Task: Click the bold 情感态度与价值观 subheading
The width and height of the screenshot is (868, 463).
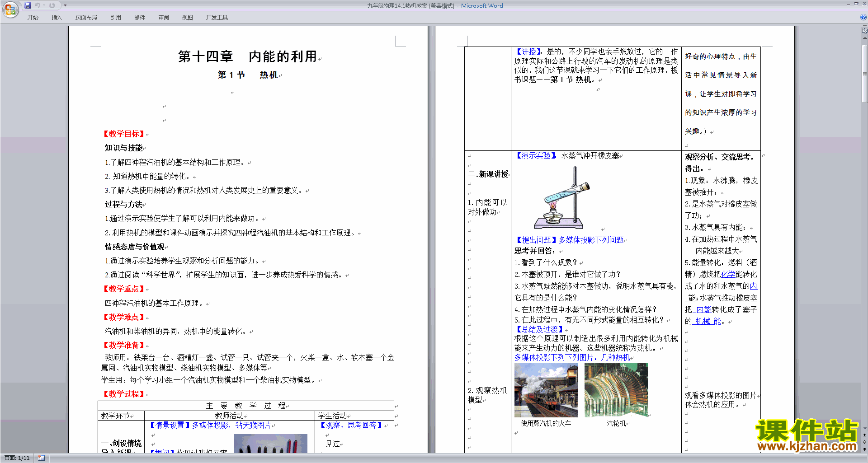Action: 135,247
